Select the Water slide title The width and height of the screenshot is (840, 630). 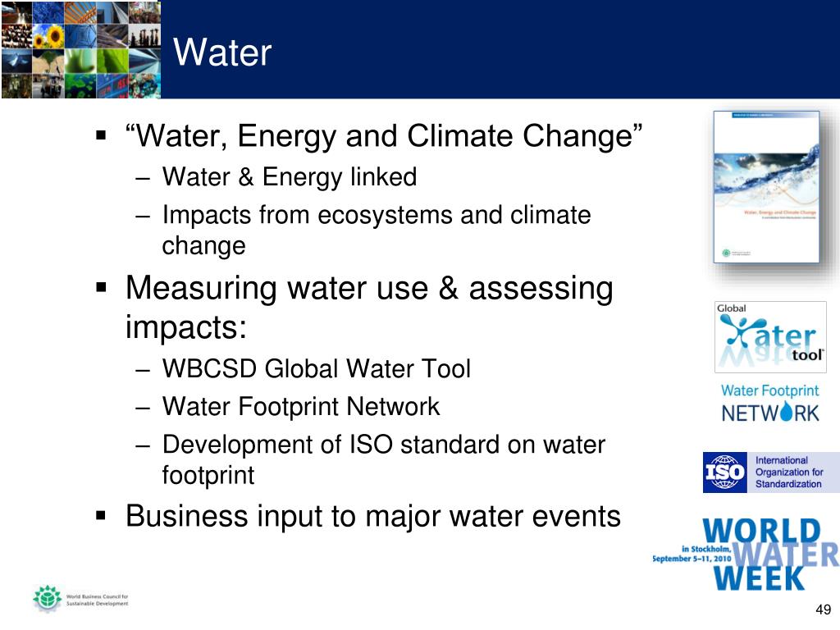[222, 52]
